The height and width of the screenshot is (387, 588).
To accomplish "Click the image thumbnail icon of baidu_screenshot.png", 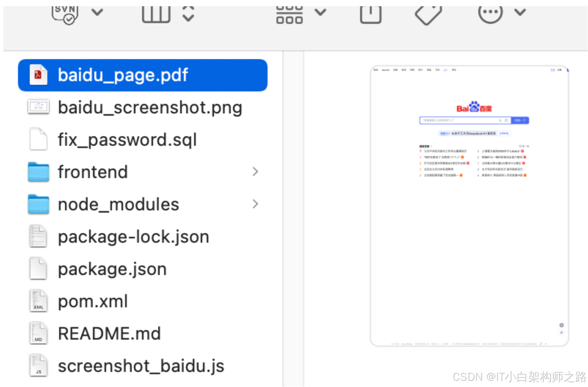I will (39, 107).
